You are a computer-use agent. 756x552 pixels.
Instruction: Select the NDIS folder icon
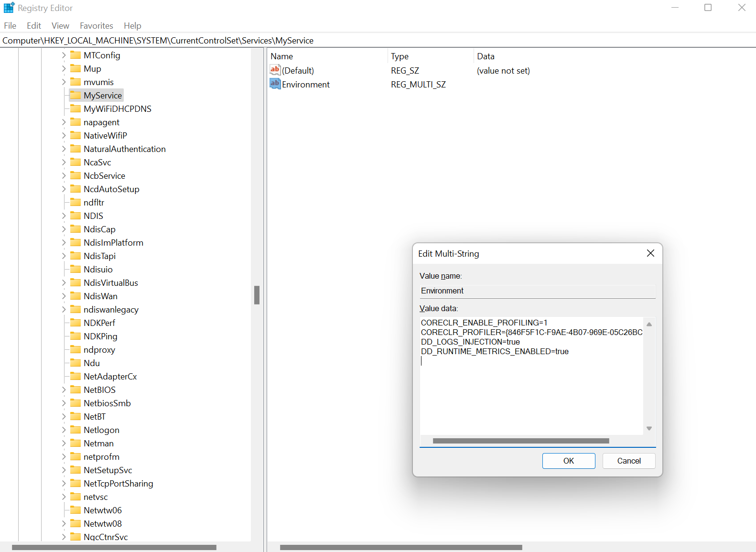[x=76, y=216]
